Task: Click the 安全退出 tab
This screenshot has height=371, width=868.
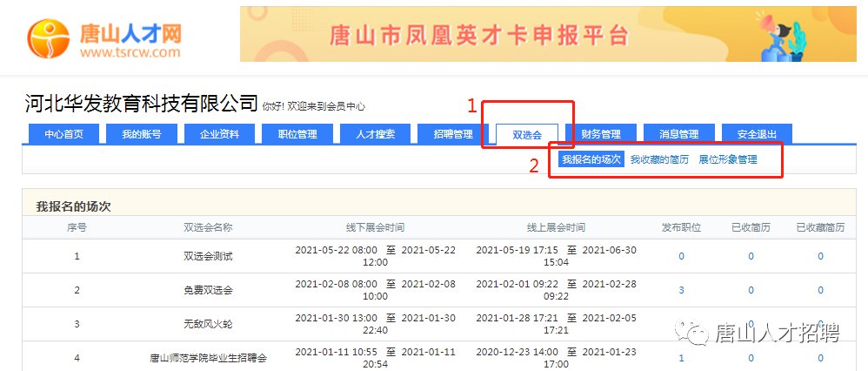Action: [x=757, y=134]
